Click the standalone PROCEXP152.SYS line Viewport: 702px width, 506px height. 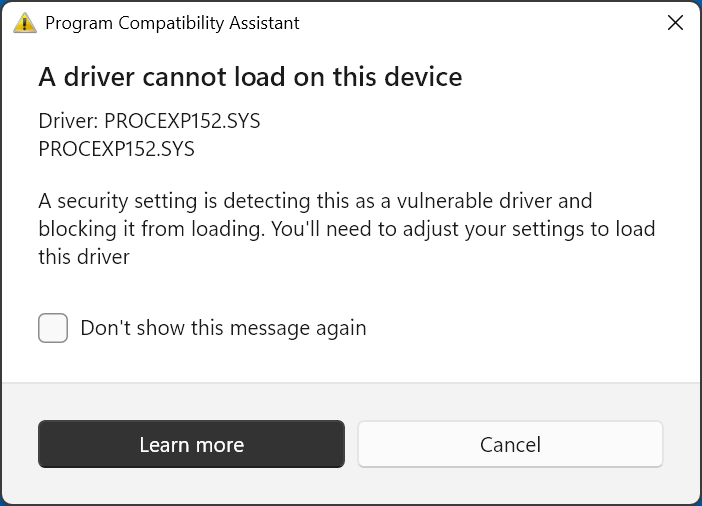click(x=116, y=150)
